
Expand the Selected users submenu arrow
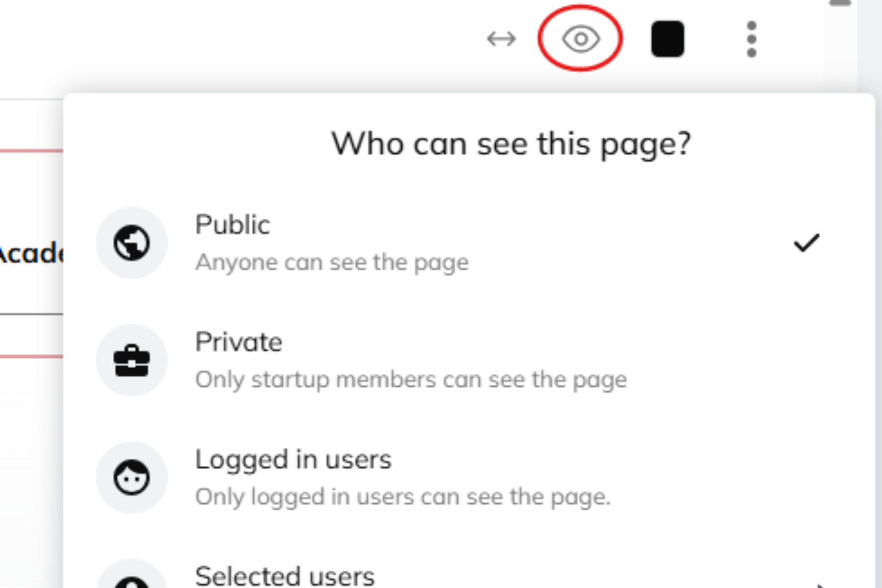[x=819, y=584]
